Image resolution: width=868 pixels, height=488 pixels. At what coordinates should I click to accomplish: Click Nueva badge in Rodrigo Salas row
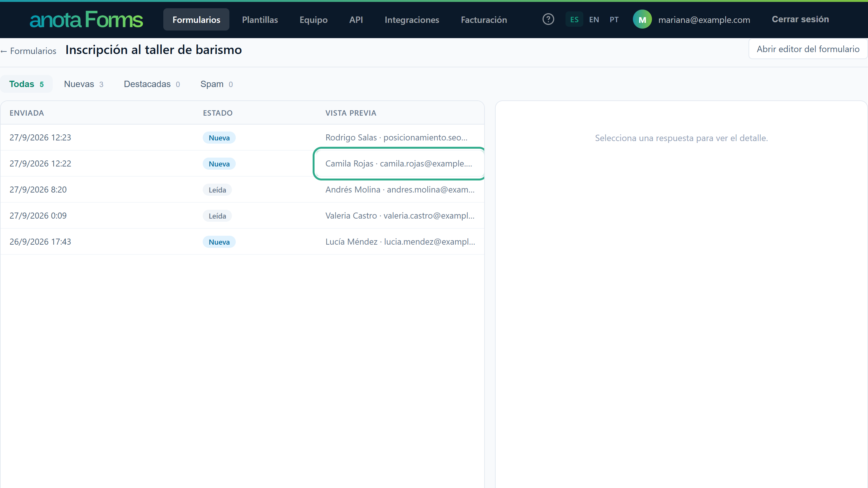coord(219,138)
